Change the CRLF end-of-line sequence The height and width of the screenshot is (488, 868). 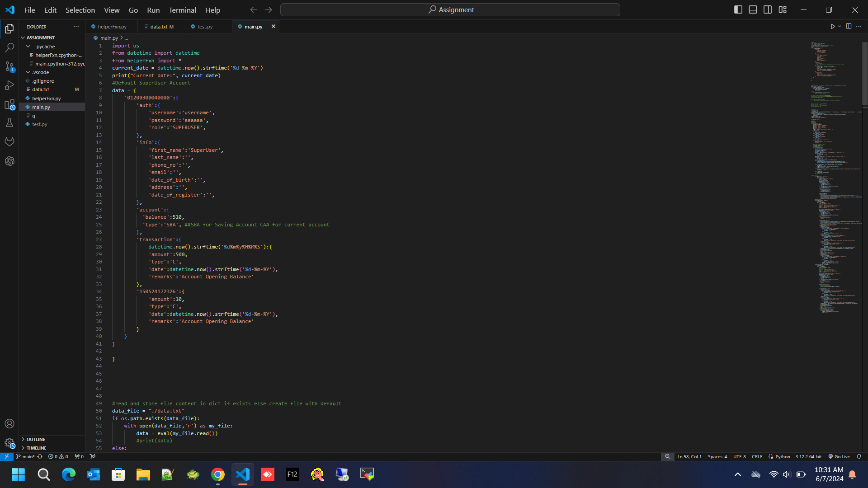pos(757,457)
